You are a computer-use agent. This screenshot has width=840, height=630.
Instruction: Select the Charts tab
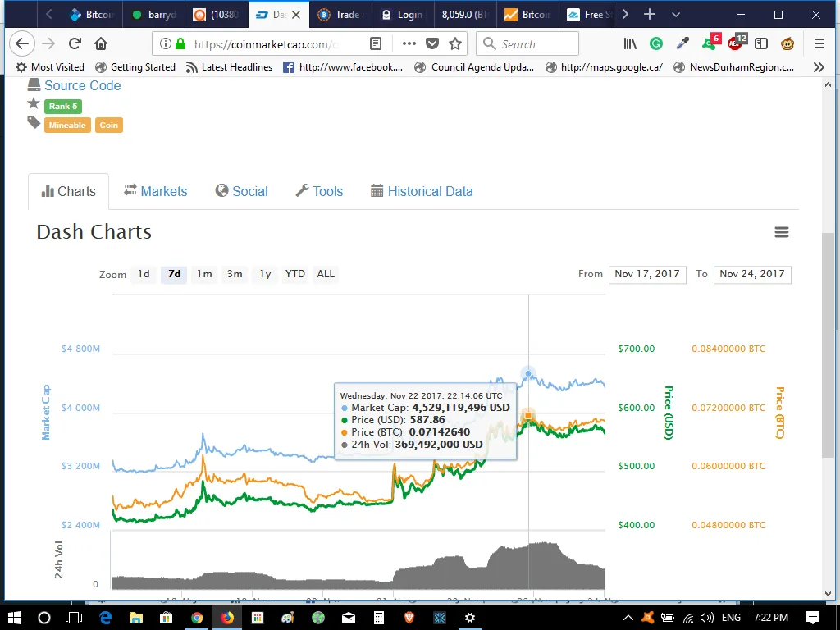point(69,191)
